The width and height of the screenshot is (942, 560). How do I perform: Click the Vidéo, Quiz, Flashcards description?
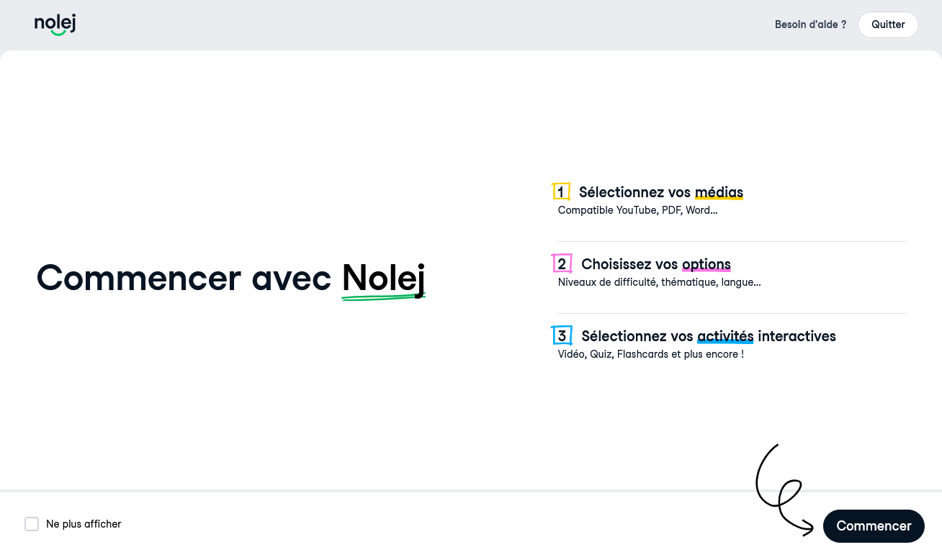tap(650, 354)
